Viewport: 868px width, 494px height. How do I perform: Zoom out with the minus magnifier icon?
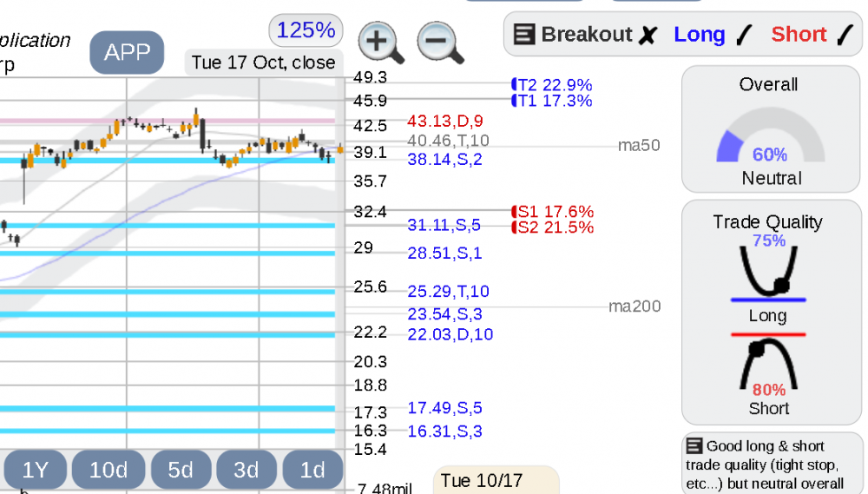click(440, 43)
